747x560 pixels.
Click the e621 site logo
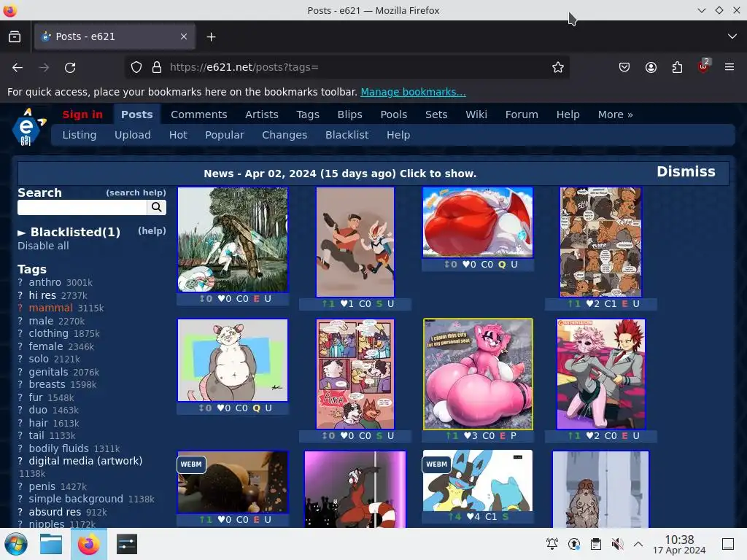[x=28, y=127]
